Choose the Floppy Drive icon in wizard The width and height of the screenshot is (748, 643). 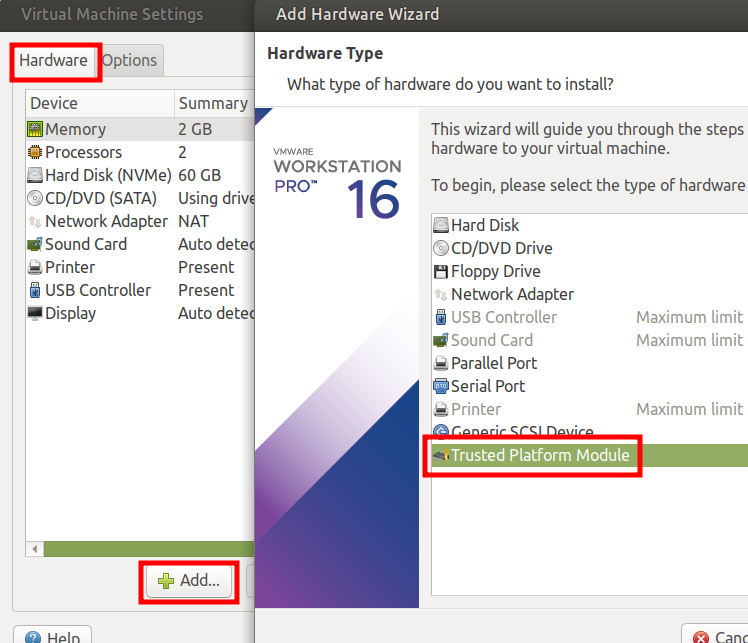(x=441, y=271)
